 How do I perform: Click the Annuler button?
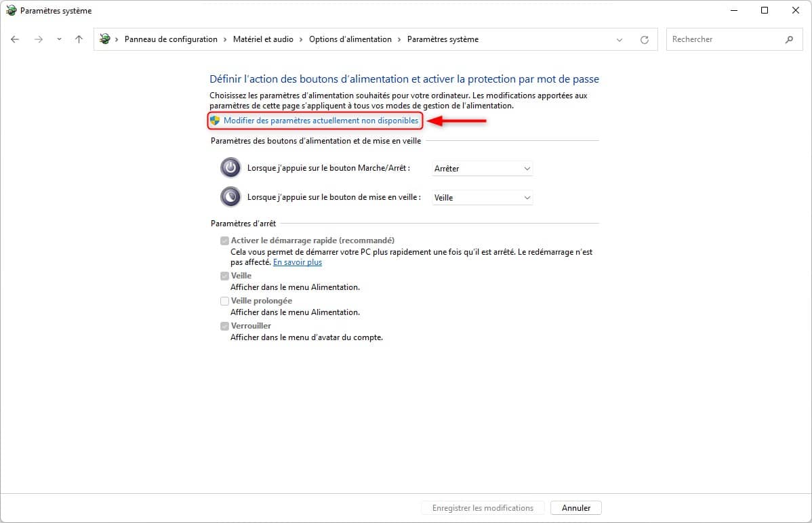pyautogui.click(x=576, y=508)
